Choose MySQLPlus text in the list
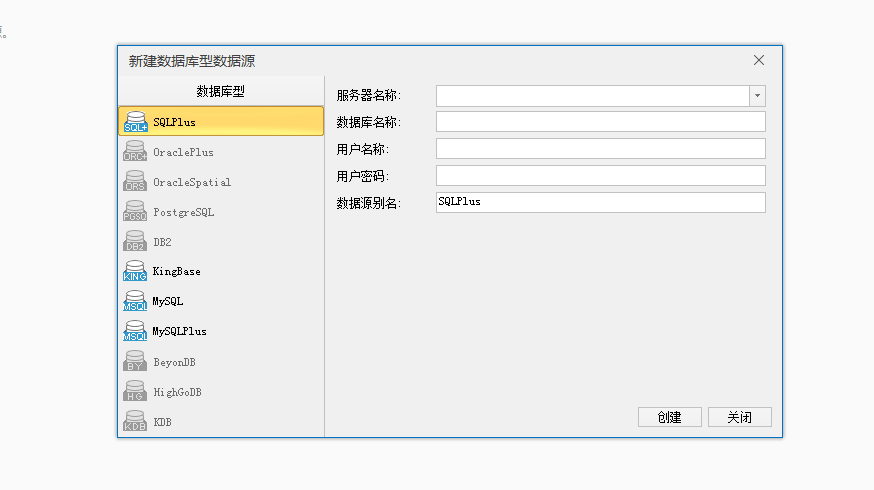This screenshot has width=874, height=490. pos(179,332)
